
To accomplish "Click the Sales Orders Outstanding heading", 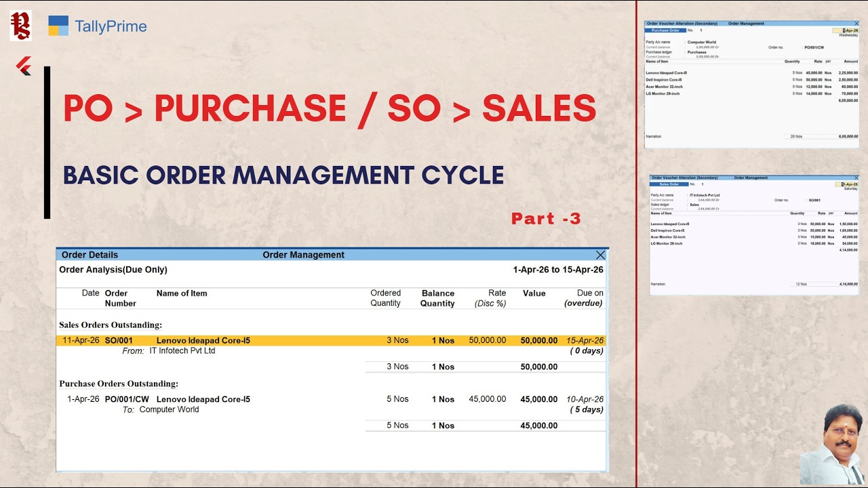I will click(x=111, y=325).
